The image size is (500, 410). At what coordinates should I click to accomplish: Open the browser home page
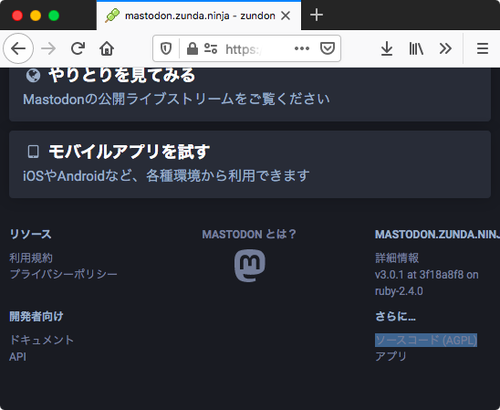[x=107, y=49]
